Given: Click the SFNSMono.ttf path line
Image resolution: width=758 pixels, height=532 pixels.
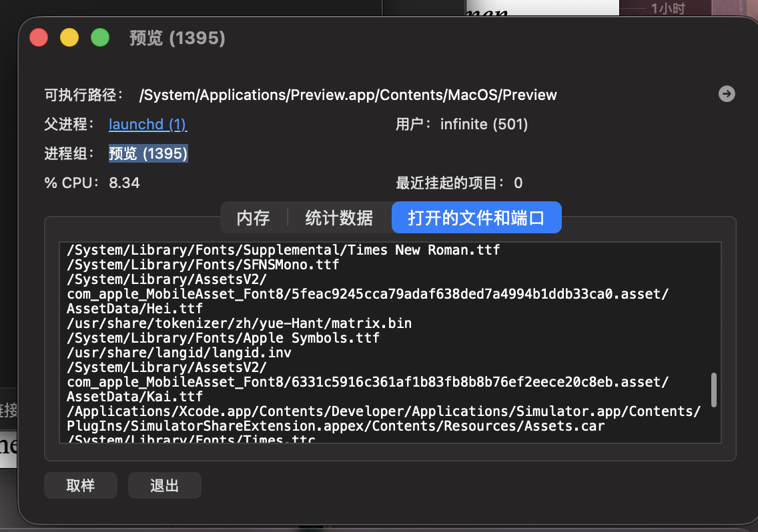Looking at the screenshot, I should pos(203,264).
